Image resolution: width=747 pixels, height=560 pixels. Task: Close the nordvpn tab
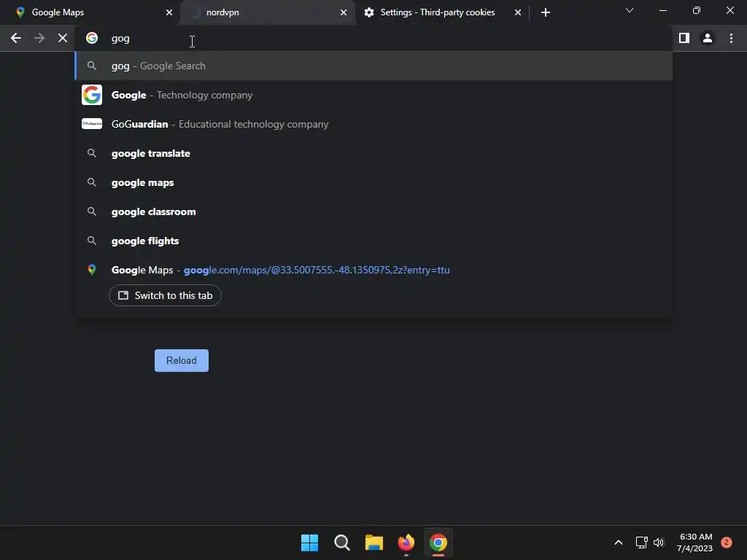tap(344, 12)
